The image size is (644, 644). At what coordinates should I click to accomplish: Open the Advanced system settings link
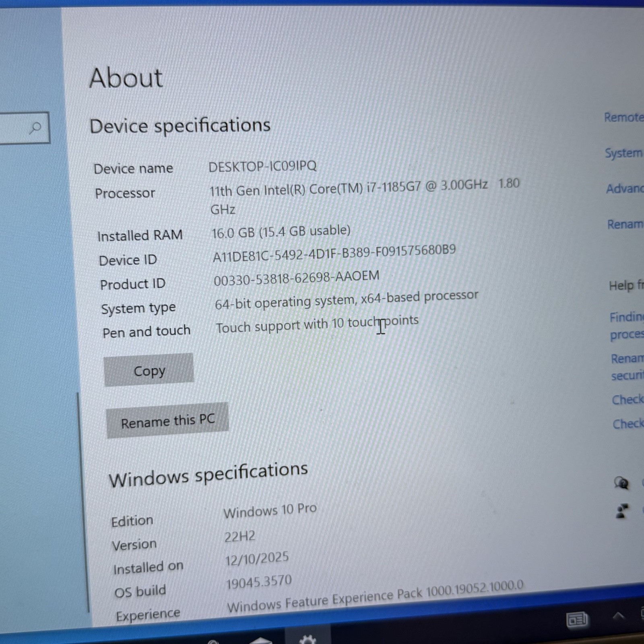point(625,188)
